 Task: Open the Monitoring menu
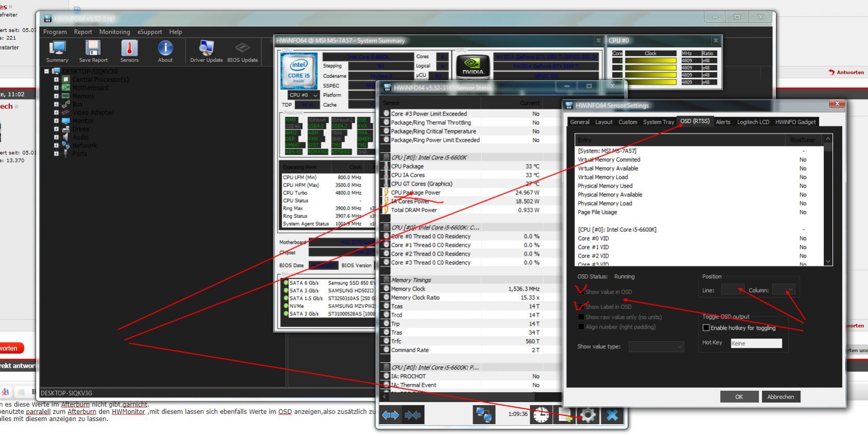[114, 32]
